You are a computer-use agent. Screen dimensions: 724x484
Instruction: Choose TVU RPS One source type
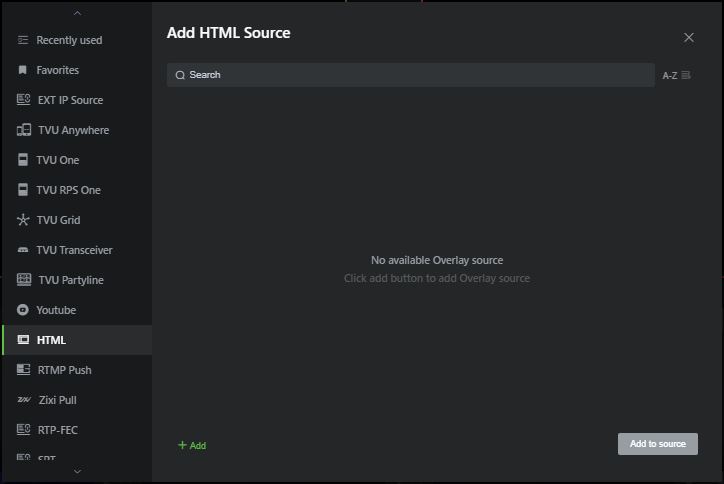pyautogui.click(x=77, y=190)
